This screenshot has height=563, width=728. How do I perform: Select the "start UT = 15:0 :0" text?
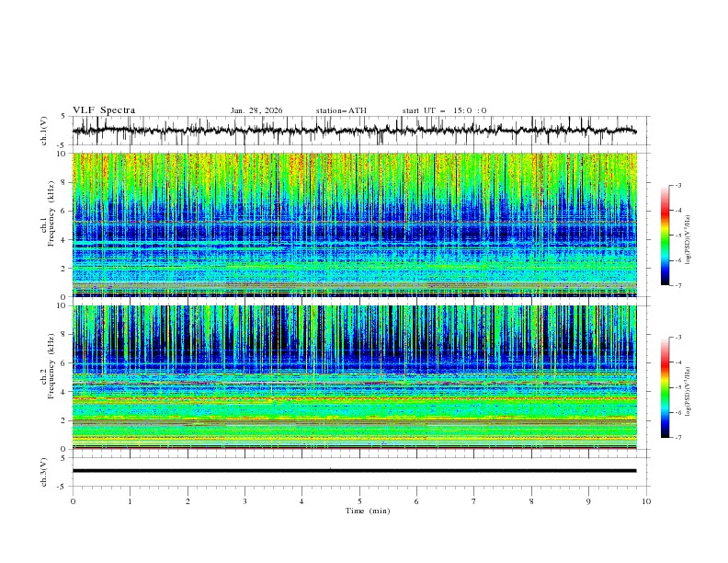click(444, 110)
